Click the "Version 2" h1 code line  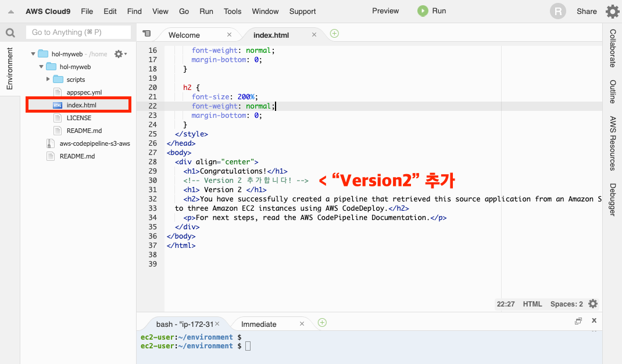[x=225, y=190]
